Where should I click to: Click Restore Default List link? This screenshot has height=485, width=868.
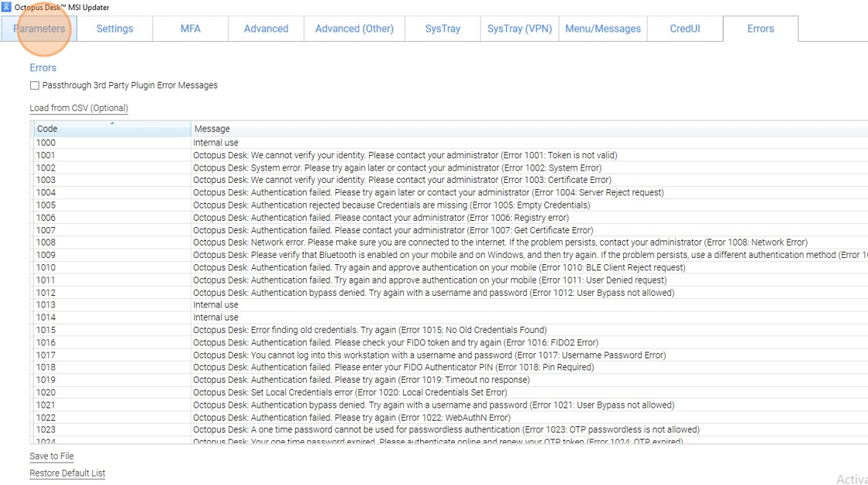coord(67,473)
